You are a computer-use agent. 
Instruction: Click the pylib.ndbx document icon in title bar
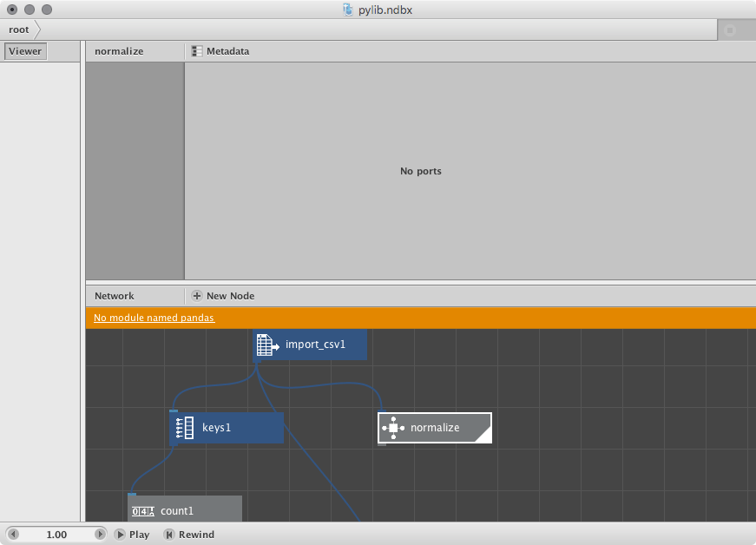348,10
